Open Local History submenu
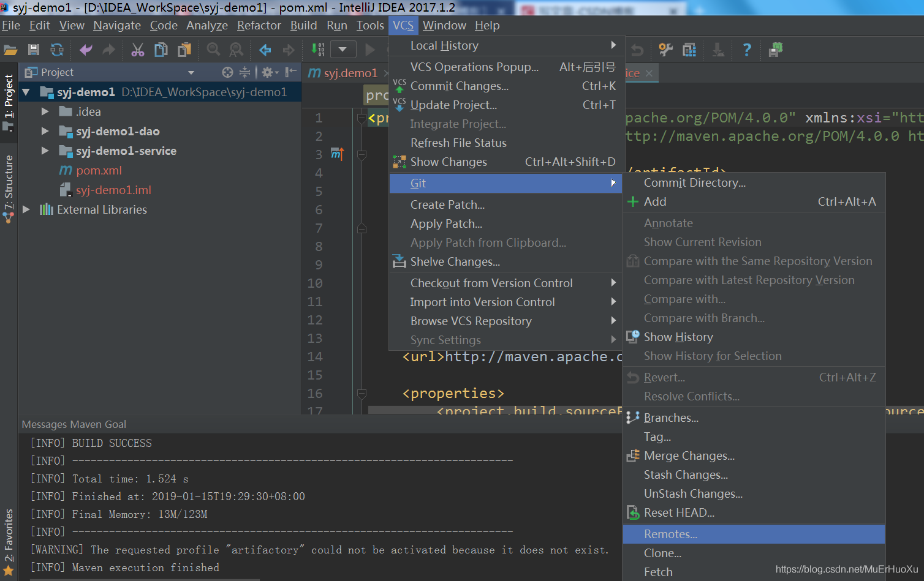The image size is (924, 581). pos(506,45)
